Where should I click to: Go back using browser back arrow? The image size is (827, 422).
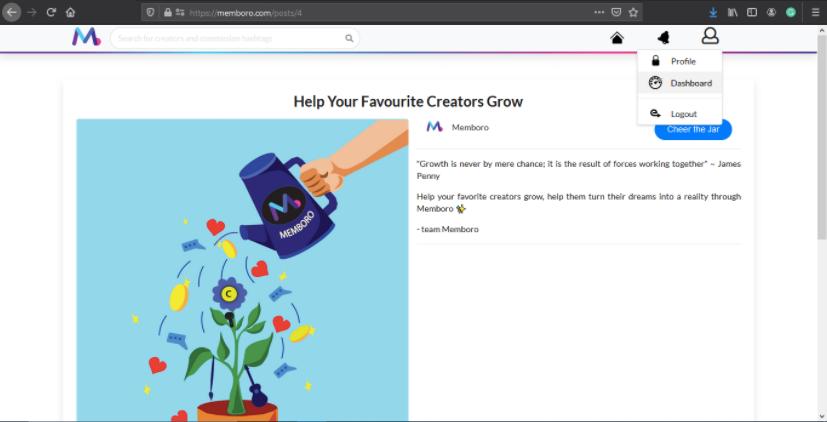[11, 12]
